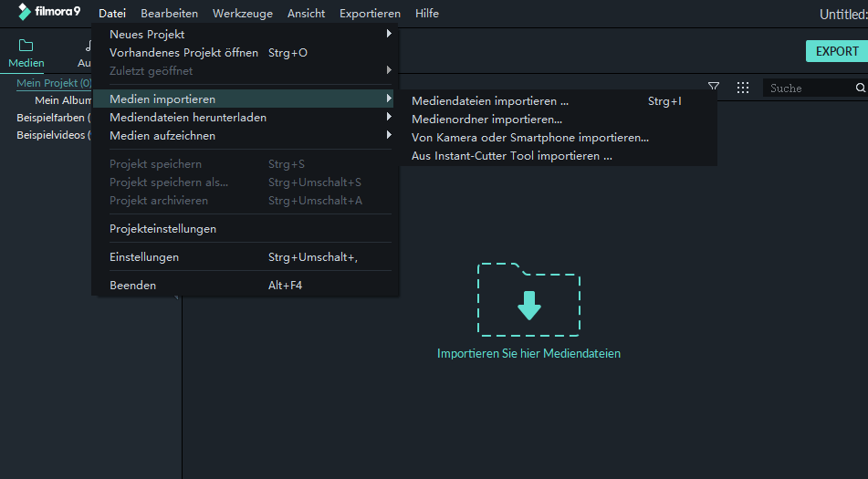The height and width of the screenshot is (479, 868).
Task: Click Importieren Sie hier Mediendateien link
Action: [528, 353]
